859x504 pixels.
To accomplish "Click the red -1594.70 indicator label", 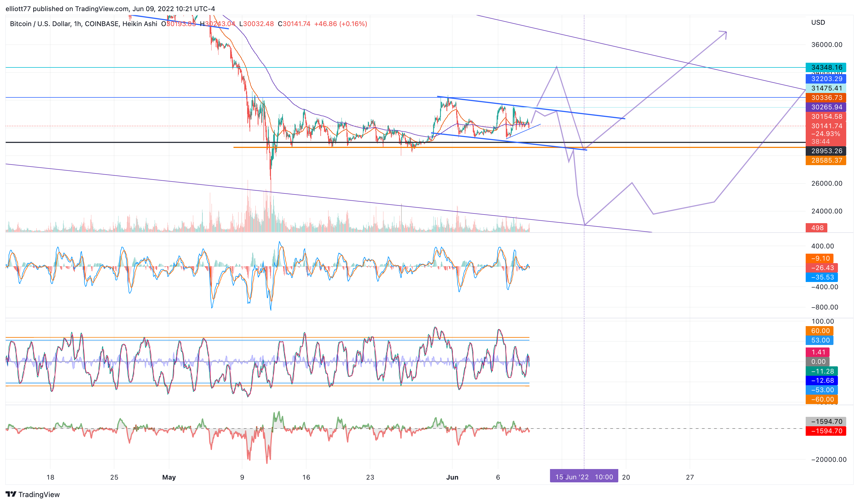I will tap(826, 431).
